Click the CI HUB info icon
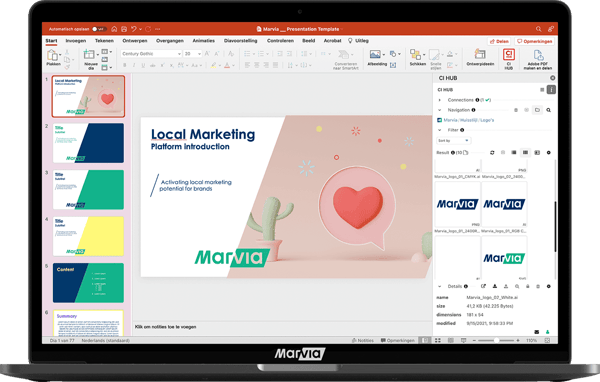The width and height of the screenshot is (600, 382). pyautogui.click(x=551, y=90)
